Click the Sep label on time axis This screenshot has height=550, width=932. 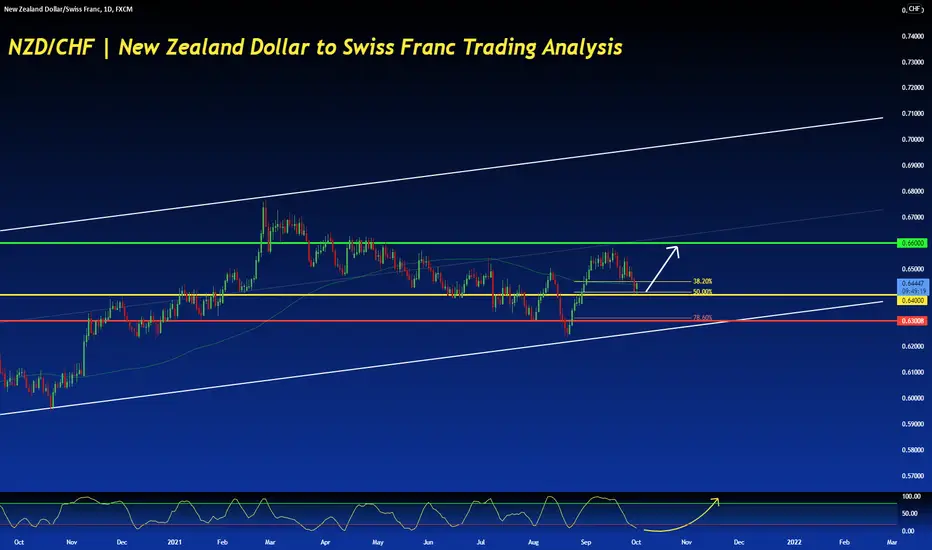[586, 542]
